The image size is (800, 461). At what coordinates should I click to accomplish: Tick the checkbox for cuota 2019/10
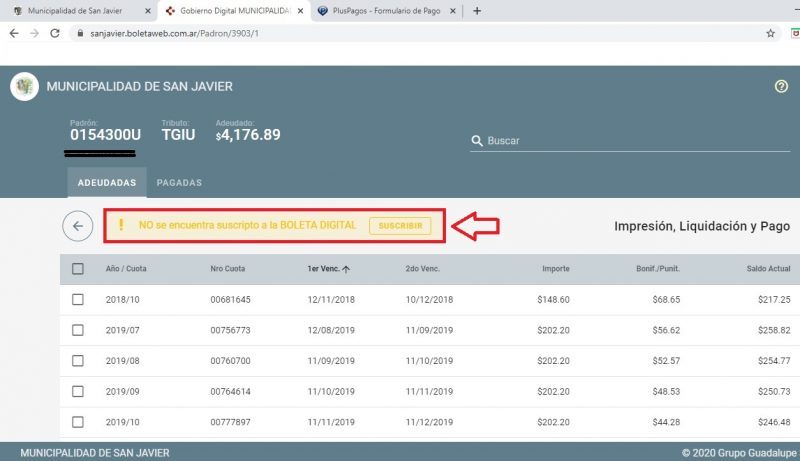[x=78, y=421]
